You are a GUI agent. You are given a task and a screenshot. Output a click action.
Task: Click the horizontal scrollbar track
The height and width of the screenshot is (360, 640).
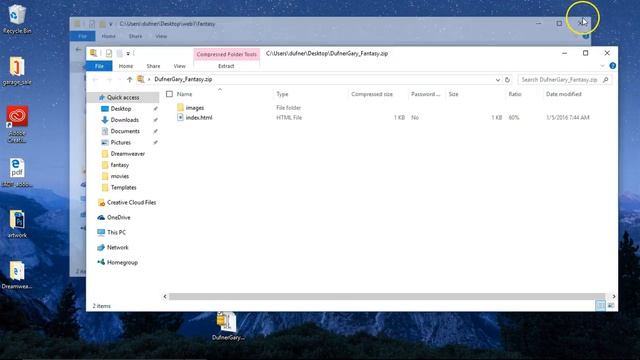(387, 297)
